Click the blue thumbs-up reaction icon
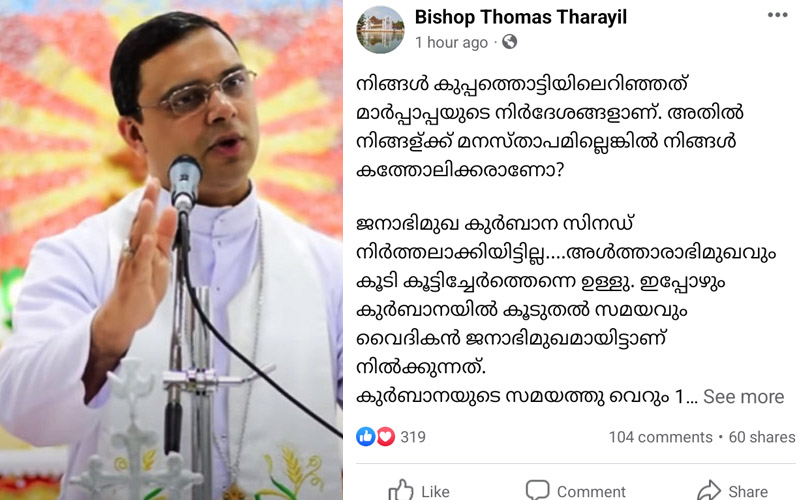The width and height of the screenshot is (800, 500). 365,437
